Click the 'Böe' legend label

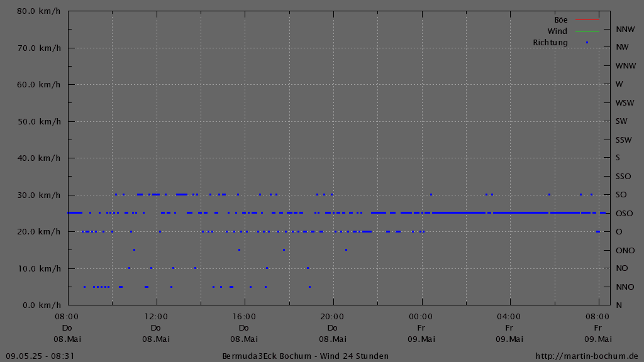coord(560,20)
